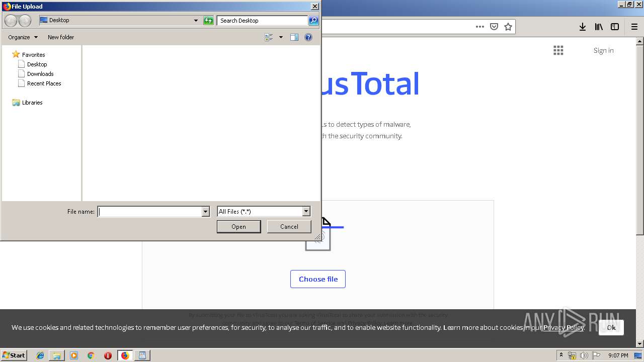
Task: Go forward in File Upload dialog
Action: click(x=25, y=21)
